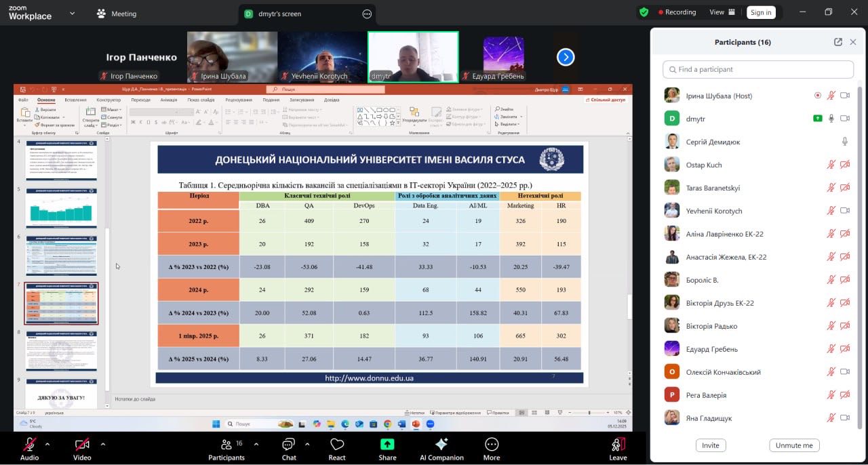868x465 pixels.
Task: Click the More options icon
Action: tap(492, 445)
